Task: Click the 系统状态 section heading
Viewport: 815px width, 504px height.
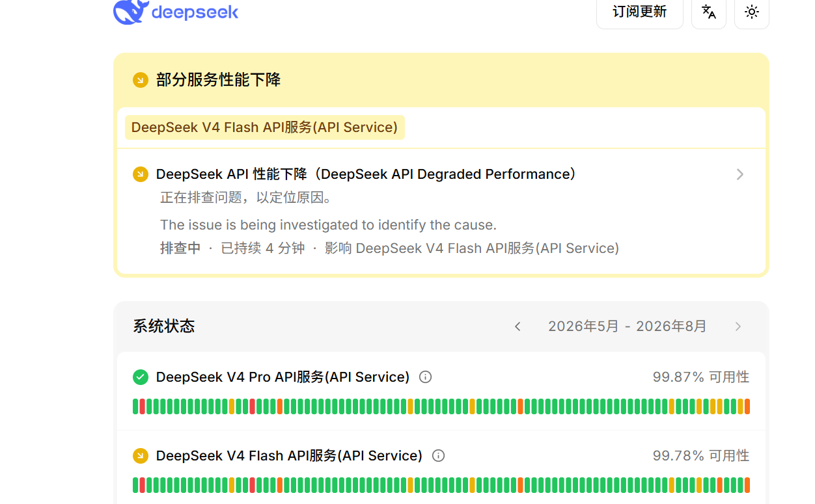Action: click(x=164, y=326)
